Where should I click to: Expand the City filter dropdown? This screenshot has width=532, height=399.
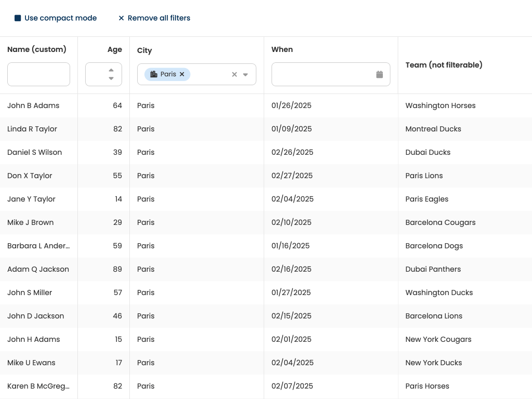tap(246, 74)
